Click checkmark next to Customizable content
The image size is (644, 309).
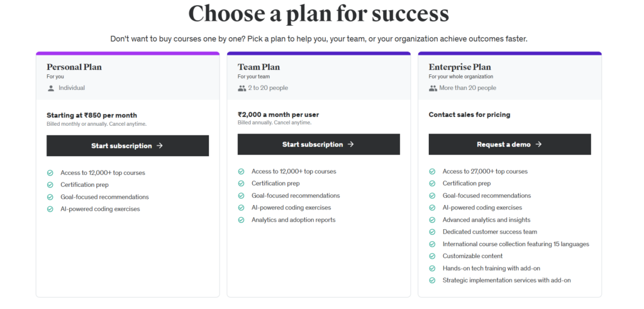pos(432,256)
